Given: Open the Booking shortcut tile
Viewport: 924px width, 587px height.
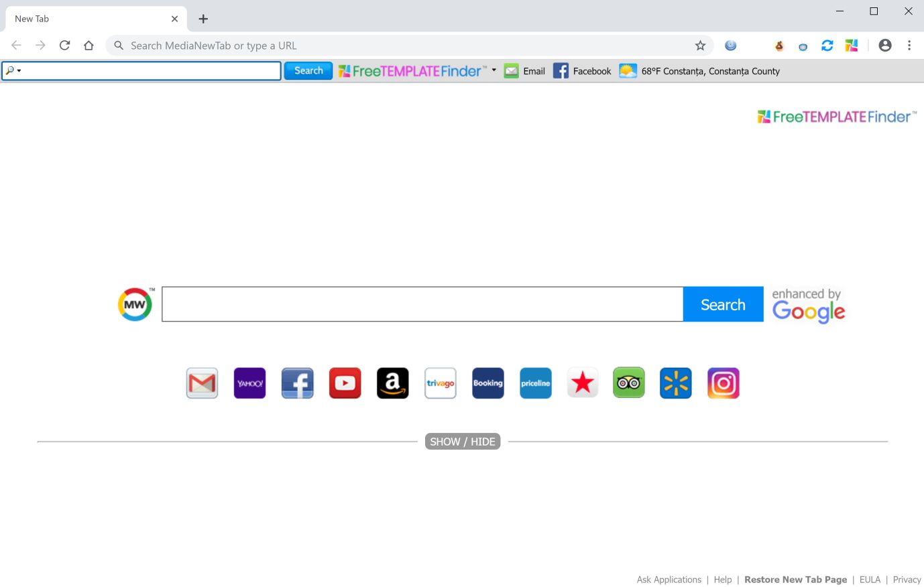Looking at the screenshot, I should [488, 383].
